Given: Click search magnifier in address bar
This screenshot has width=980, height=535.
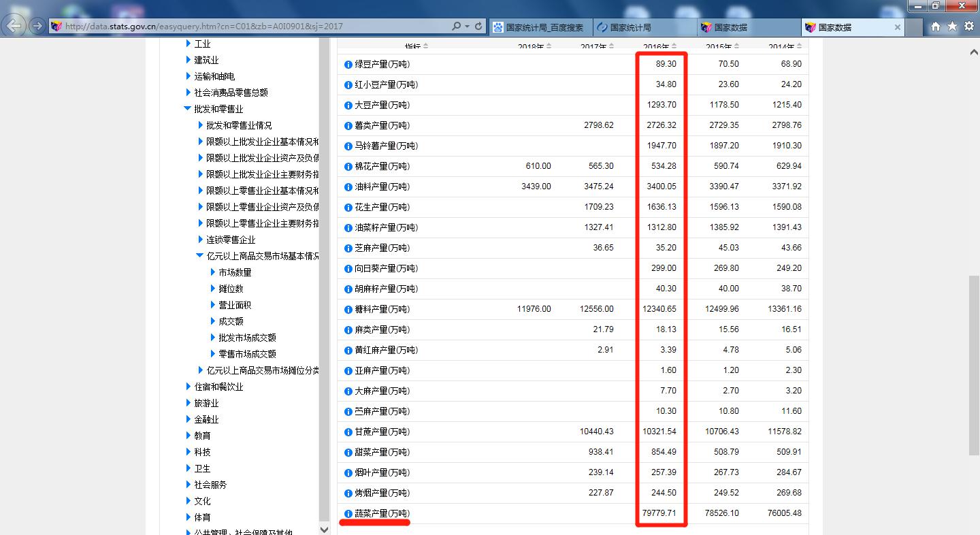Looking at the screenshot, I should click(x=456, y=27).
